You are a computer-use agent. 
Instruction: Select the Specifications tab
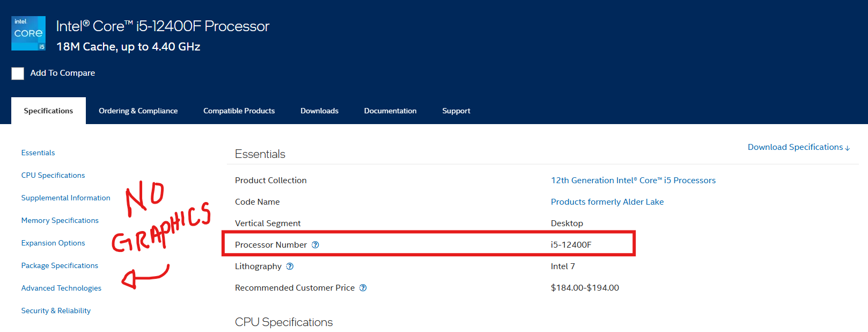coord(48,111)
